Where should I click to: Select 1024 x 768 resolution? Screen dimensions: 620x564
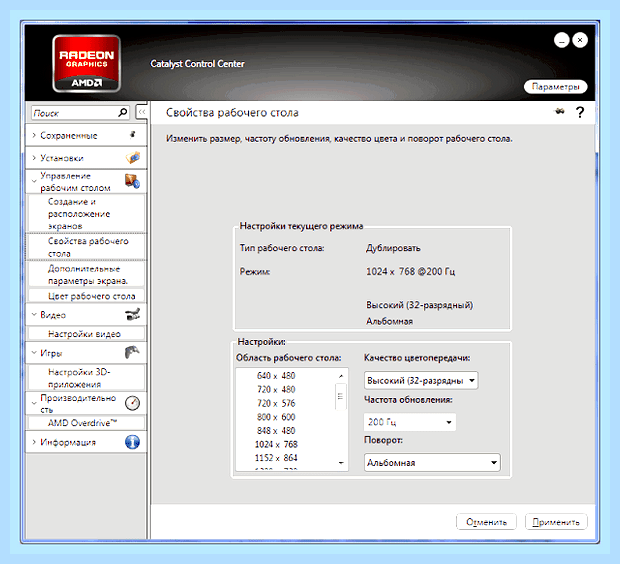coord(276,444)
